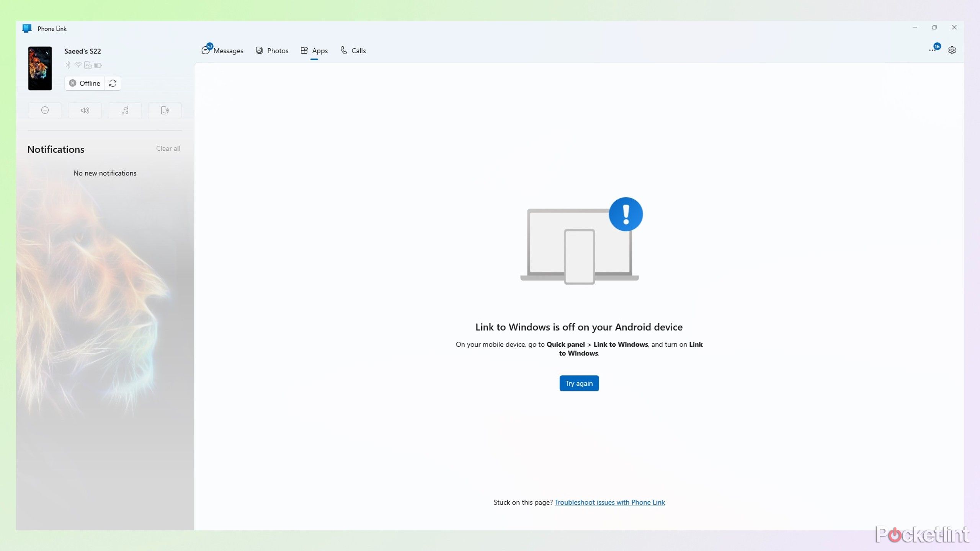
Task: Open Troubleshoot issues with Phone Link link
Action: (609, 502)
